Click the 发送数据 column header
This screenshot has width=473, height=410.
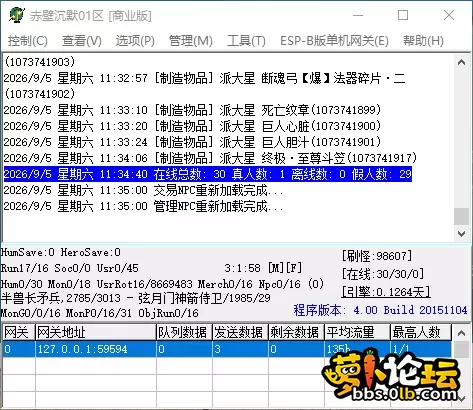tap(241, 332)
